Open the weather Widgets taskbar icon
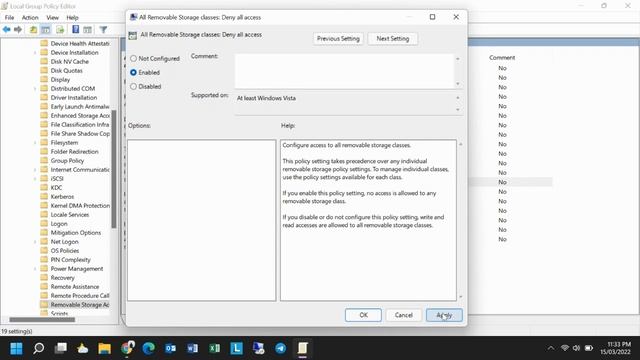640x360 pixels. coord(82,348)
